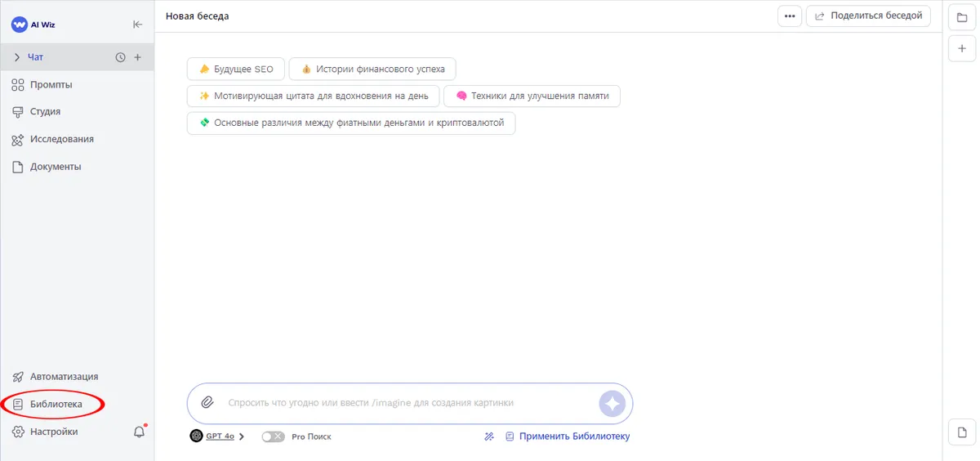This screenshot has width=980, height=461.
Task: Expand the Чат section chevron
Action: [16, 57]
